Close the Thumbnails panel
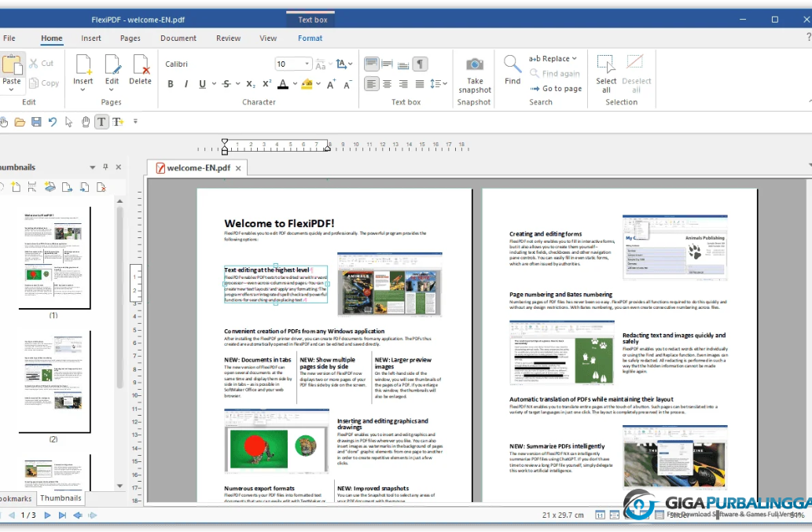This screenshot has width=812, height=532. [x=119, y=167]
